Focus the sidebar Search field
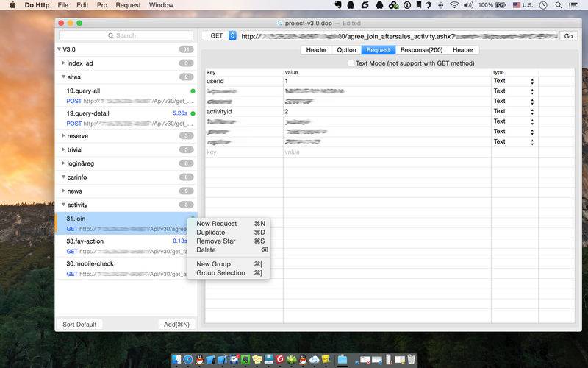This screenshot has width=588, height=368. coord(126,35)
